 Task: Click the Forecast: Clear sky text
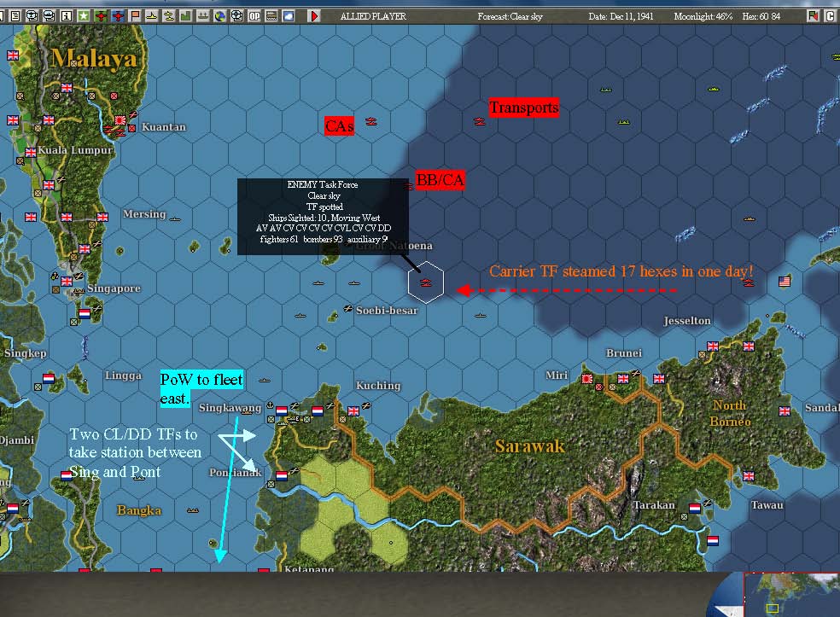coord(510,16)
